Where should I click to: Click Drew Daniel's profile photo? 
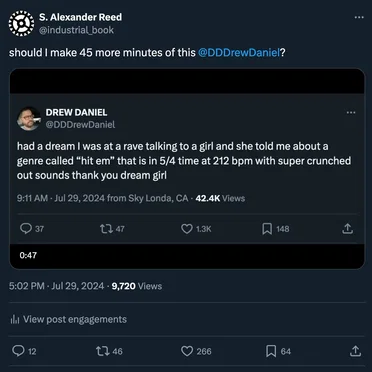point(29,118)
